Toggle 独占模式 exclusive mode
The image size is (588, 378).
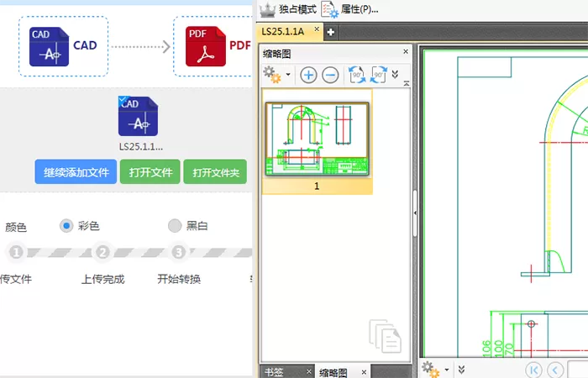(288, 9)
